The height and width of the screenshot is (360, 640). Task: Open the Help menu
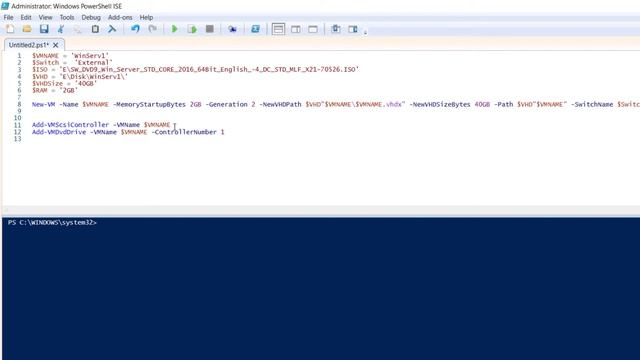[146, 18]
